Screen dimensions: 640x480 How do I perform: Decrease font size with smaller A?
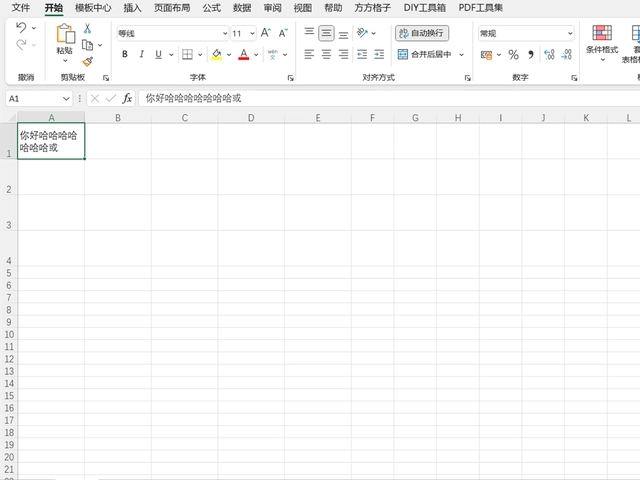coord(283,33)
